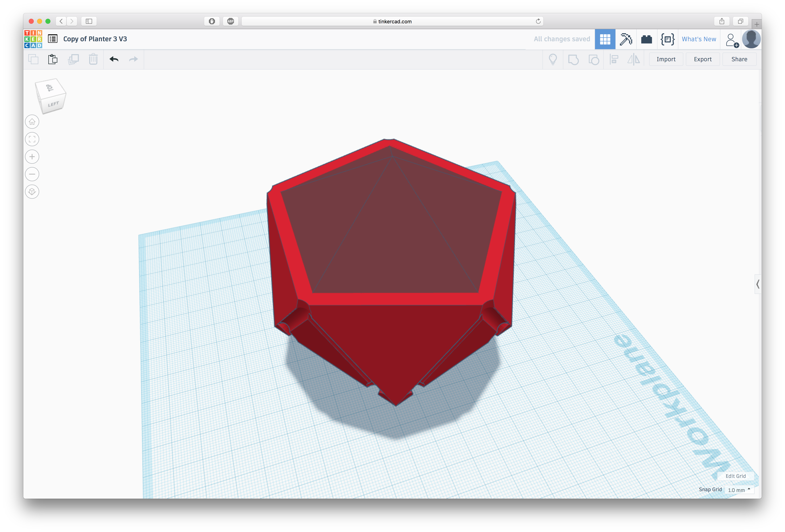Expand the collapsed shapes panel arrow
This screenshot has height=532, width=785.
click(758, 284)
